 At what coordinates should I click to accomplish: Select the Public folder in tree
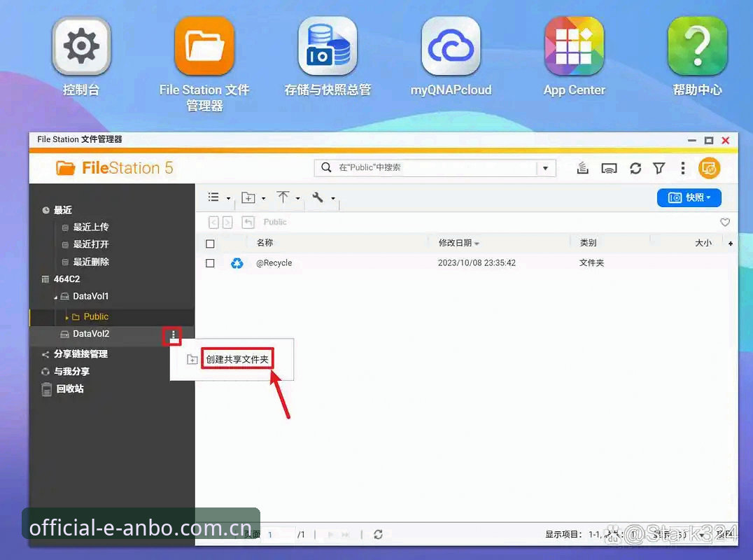click(x=96, y=317)
